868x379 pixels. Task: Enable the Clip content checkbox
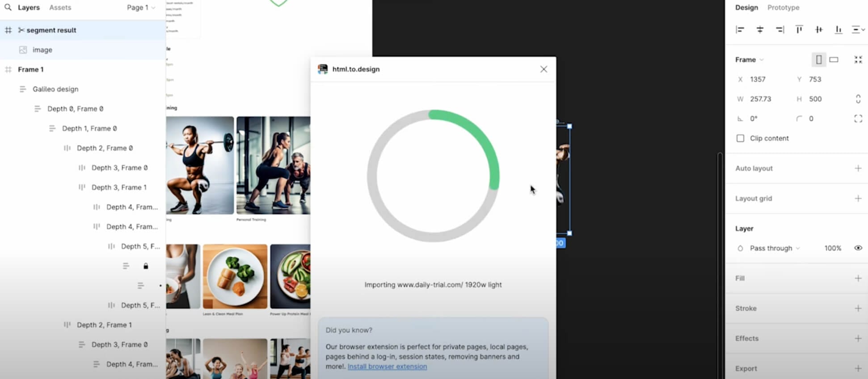click(740, 138)
